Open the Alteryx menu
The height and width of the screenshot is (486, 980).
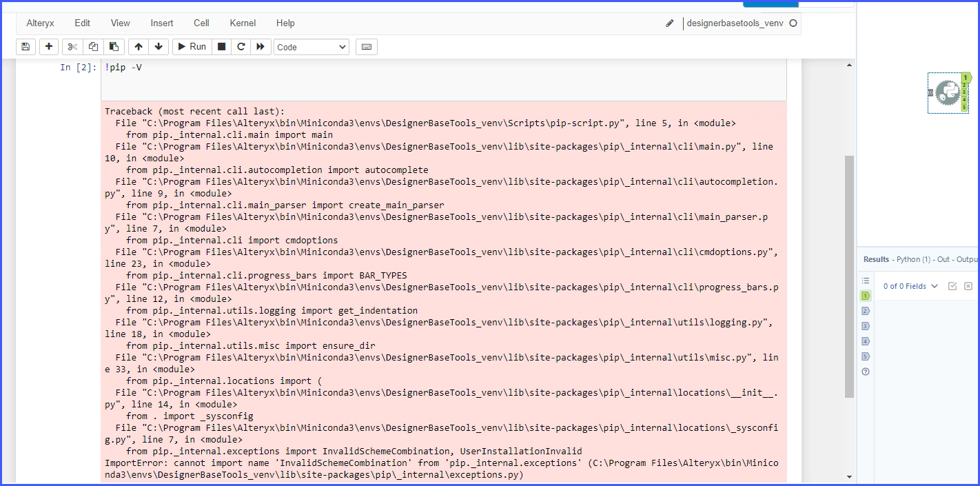(x=41, y=23)
